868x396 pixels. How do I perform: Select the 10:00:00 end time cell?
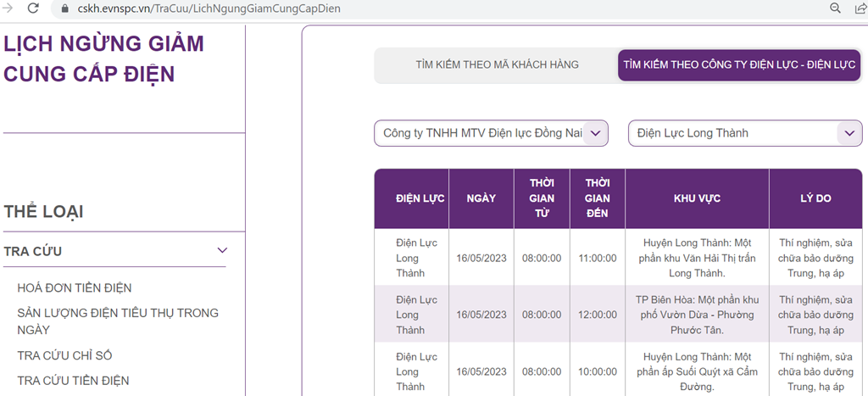pos(598,371)
